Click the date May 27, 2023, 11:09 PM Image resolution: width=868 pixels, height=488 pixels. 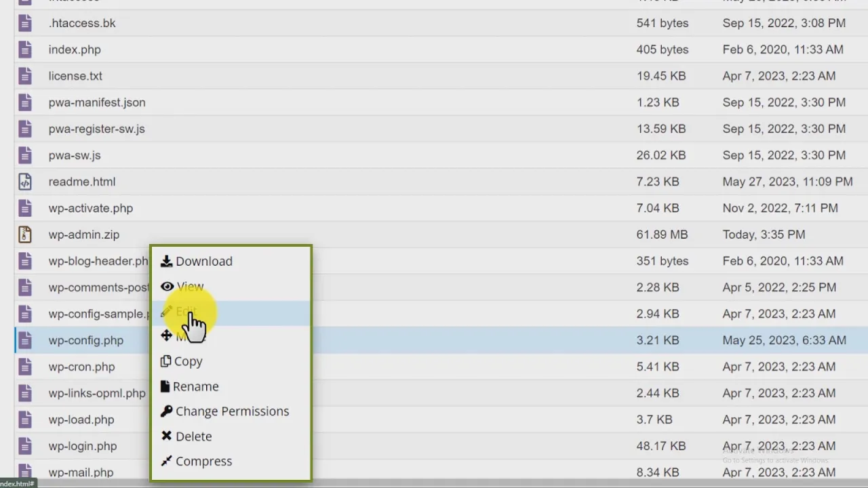tap(788, 182)
